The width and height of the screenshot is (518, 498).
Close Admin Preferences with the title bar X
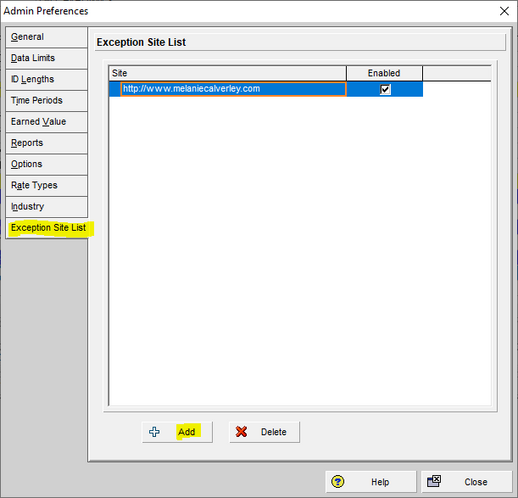coord(504,11)
